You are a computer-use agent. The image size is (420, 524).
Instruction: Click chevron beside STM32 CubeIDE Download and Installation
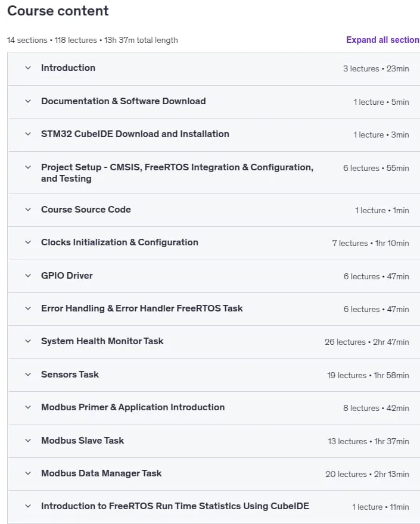tap(28, 134)
